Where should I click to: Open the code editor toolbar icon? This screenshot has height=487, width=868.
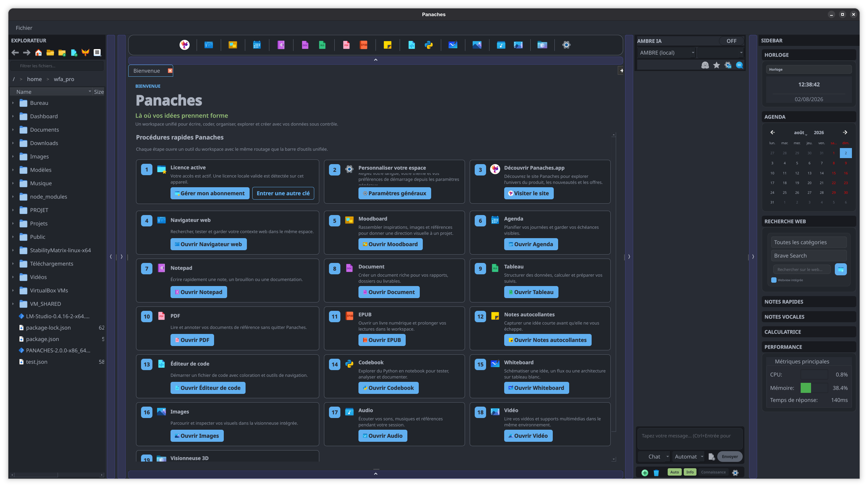pos(412,45)
